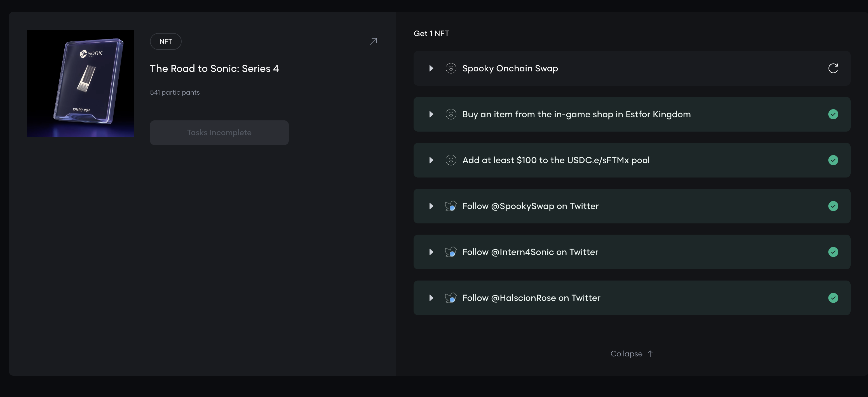
Task: Open the external link arrow icon
Action: coord(373,41)
